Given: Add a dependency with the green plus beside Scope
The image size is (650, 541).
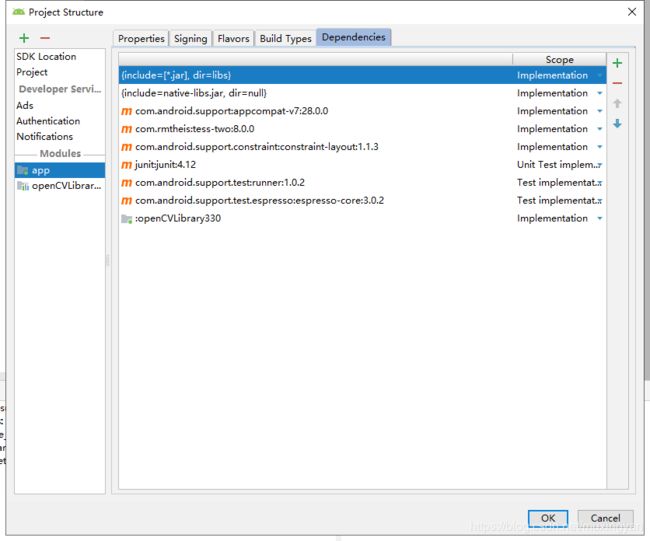Looking at the screenshot, I should point(617,63).
